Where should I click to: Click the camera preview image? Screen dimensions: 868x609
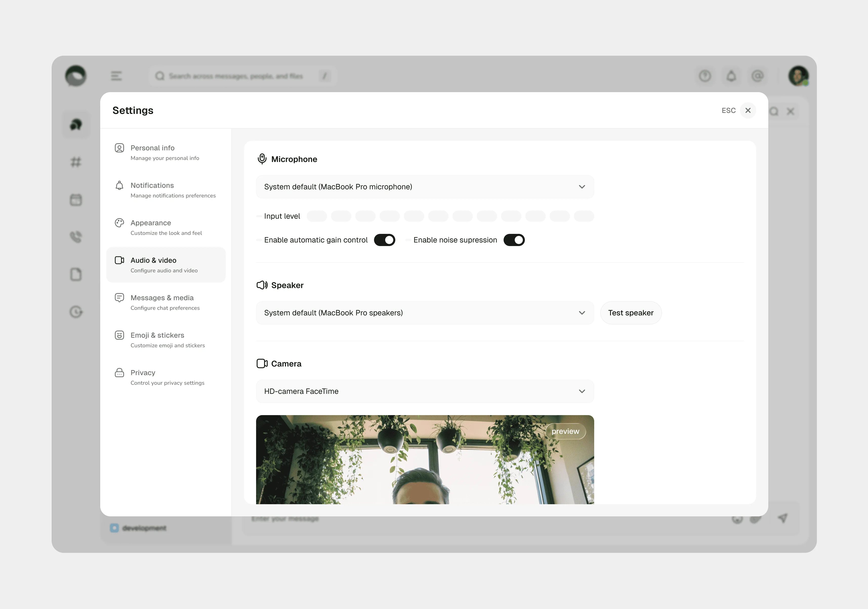click(425, 459)
